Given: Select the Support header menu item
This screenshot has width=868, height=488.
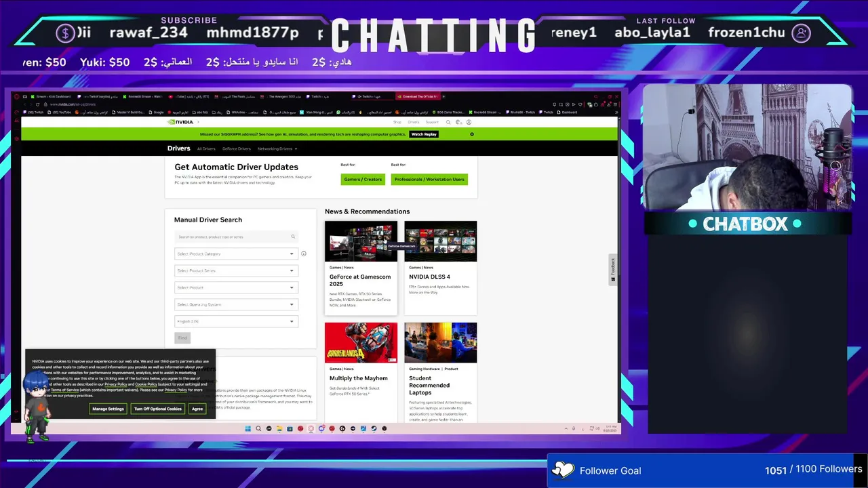Looking at the screenshot, I should (x=432, y=122).
